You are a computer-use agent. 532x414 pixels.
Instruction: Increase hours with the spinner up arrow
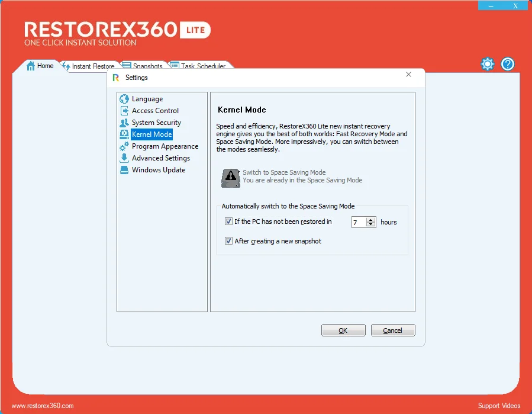pos(371,219)
